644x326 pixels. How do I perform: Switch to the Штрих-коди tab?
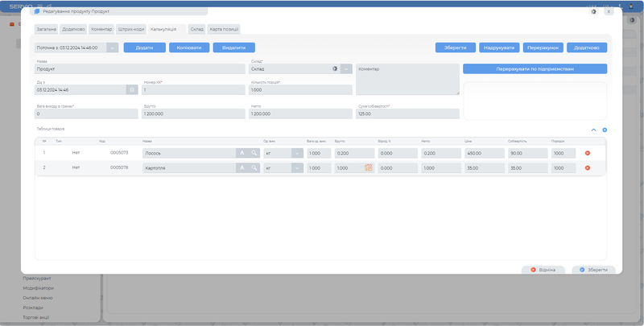coord(131,29)
